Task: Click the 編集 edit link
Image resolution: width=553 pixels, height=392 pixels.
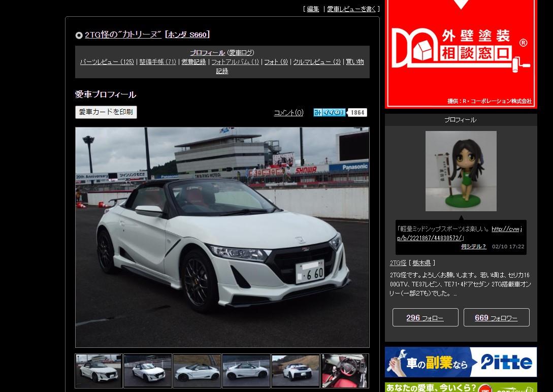Action: tap(313, 9)
